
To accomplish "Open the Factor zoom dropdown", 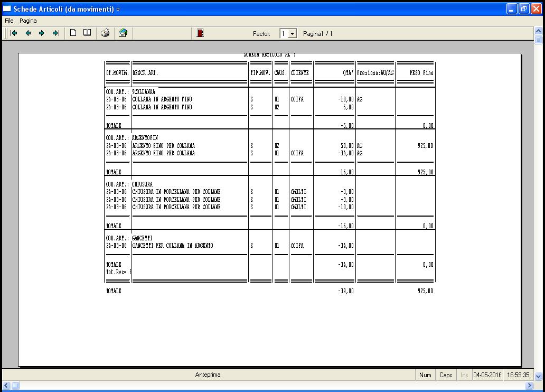I will [293, 34].
